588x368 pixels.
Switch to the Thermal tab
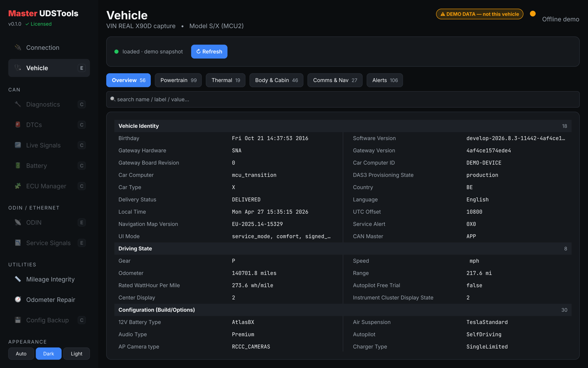[x=226, y=80]
